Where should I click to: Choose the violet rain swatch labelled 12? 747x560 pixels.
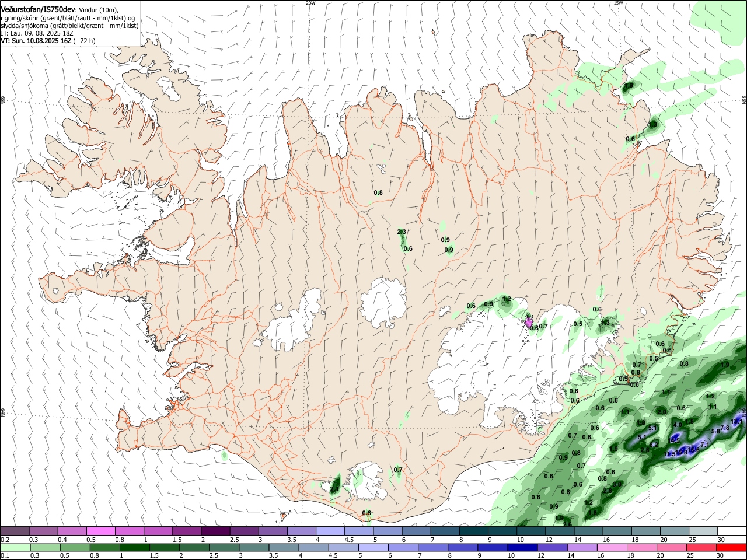tap(552, 548)
